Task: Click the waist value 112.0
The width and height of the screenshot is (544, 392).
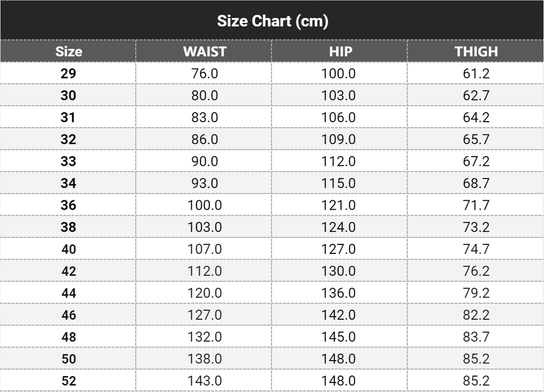Action: coord(205,271)
